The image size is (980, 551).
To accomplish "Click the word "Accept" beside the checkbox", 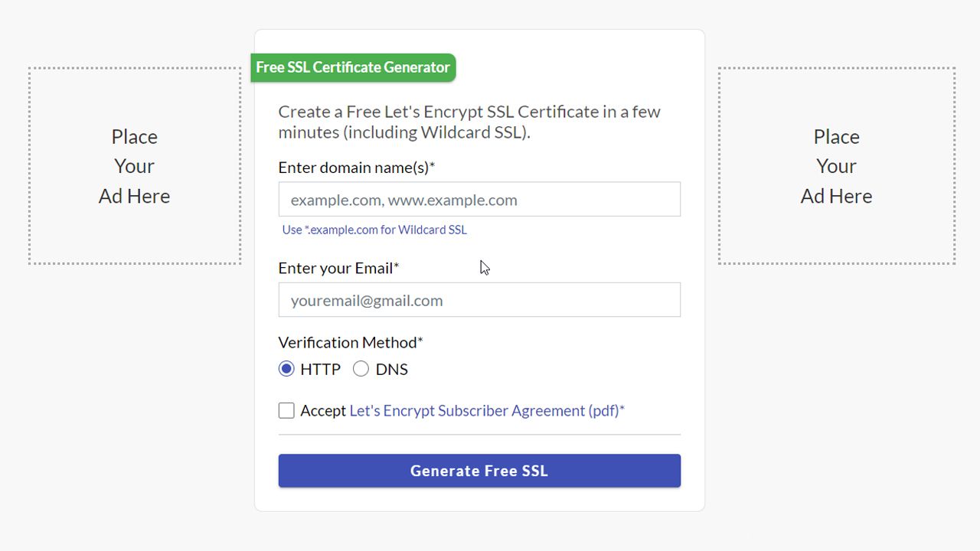I will click(323, 411).
